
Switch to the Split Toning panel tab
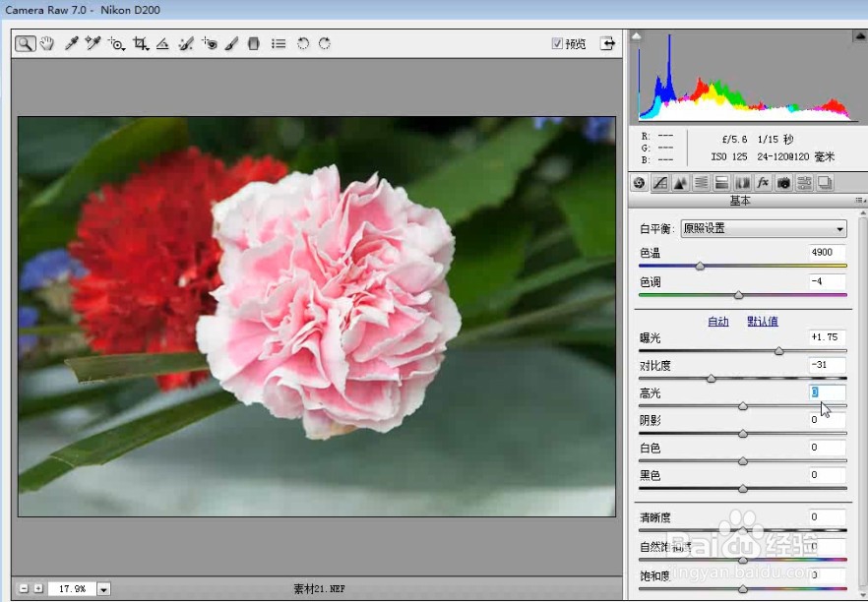(721, 183)
